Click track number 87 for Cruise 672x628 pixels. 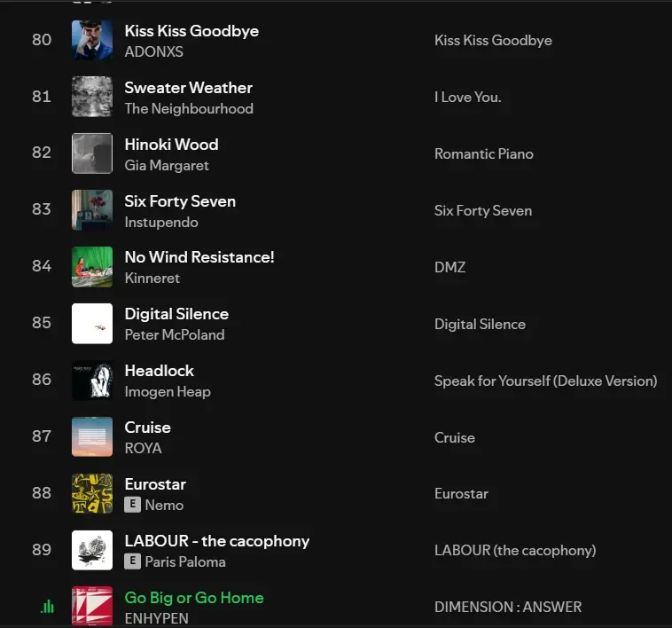pos(42,436)
